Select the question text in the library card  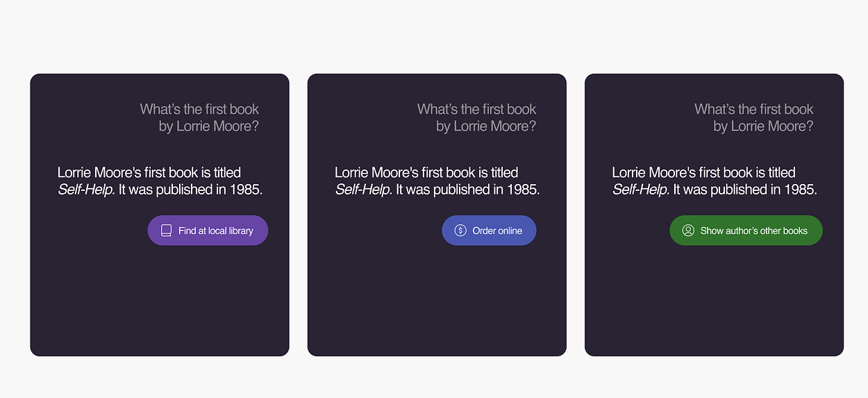[199, 117]
